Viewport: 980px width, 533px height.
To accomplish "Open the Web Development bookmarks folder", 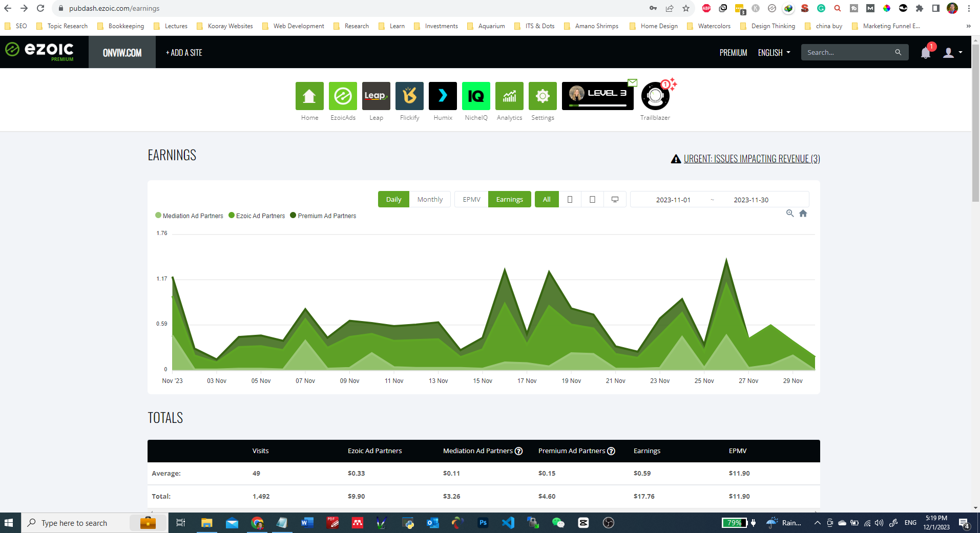I will click(x=293, y=26).
